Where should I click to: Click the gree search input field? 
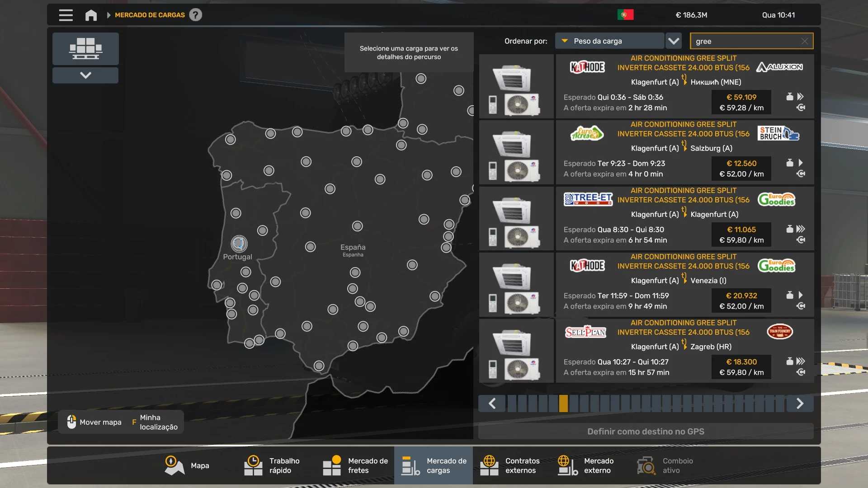click(746, 41)
